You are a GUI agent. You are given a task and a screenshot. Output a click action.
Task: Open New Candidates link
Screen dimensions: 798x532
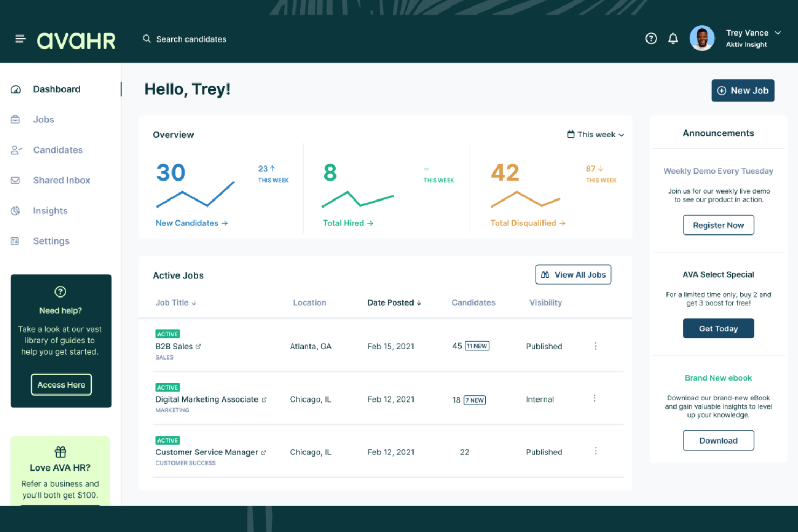[x=191, y=223]
